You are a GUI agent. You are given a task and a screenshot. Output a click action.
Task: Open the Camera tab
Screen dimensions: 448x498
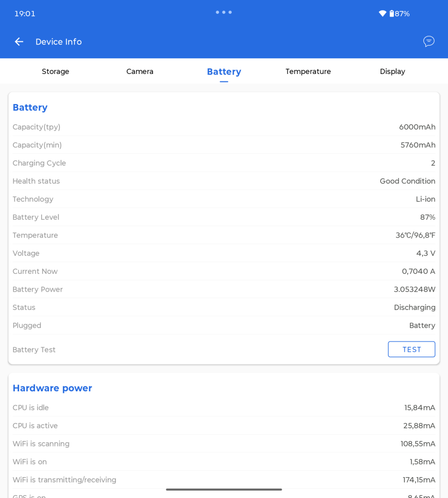pyautogui.click(x=139, y=71)
